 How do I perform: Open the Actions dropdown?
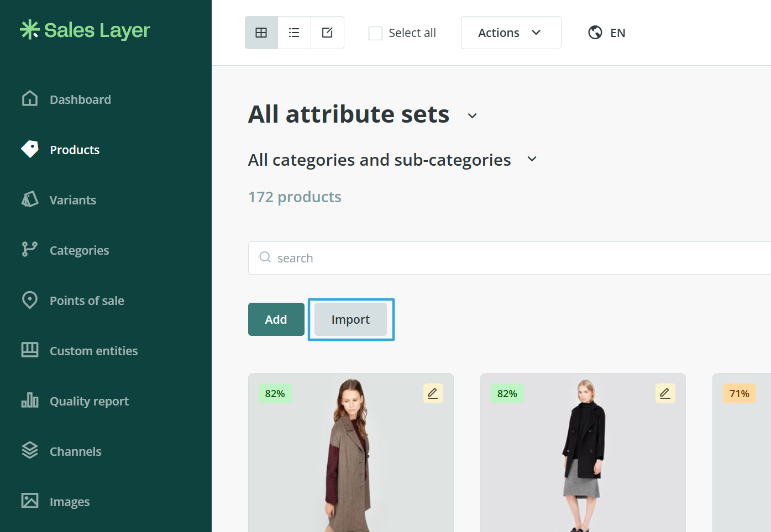point(511,33)
